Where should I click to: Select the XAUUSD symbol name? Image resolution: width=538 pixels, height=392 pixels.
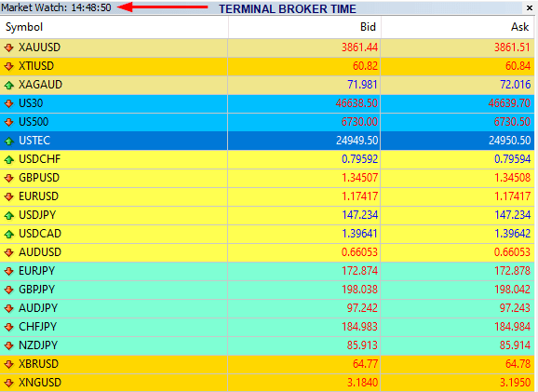tap(39, 47)
